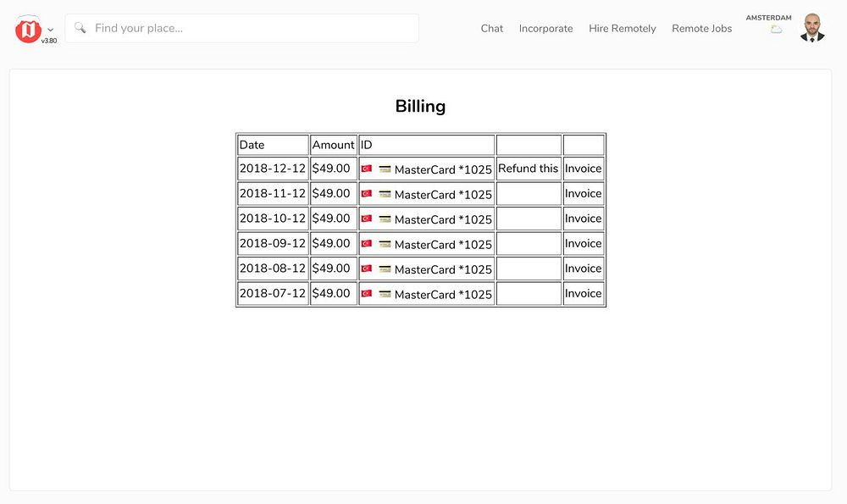Click MasterCard *1025 text in 2018-08-12 row
Screen dimensions: 847x504
443,269
